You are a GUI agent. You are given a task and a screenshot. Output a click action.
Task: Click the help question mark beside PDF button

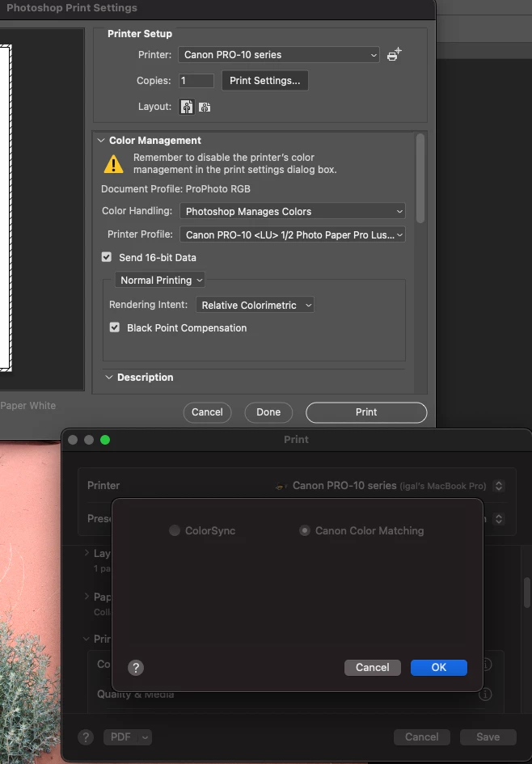click(87, 737)
